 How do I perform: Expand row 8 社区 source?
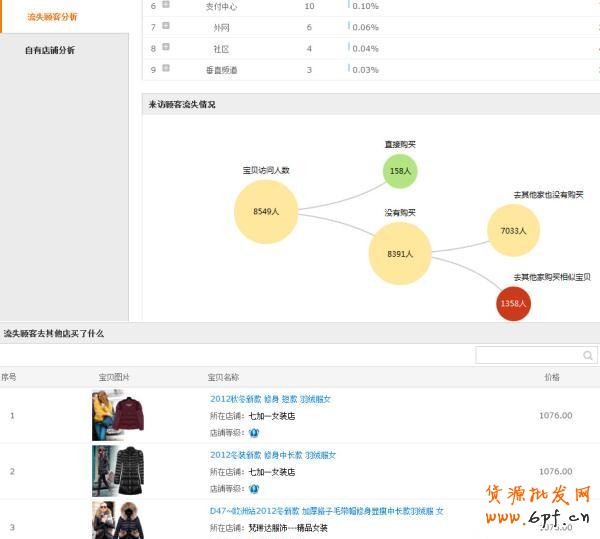(x=166, y=47)
